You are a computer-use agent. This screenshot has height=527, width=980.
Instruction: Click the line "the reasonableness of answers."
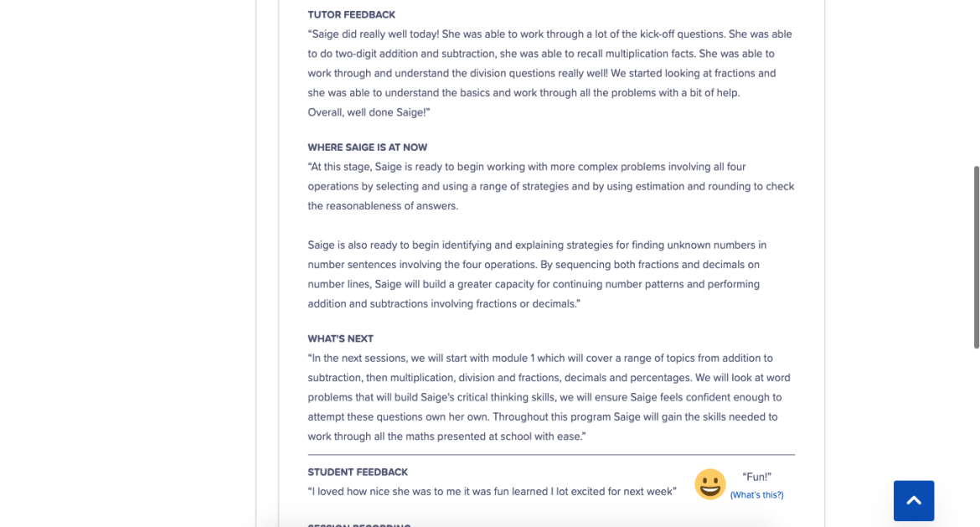click(383, 206)
